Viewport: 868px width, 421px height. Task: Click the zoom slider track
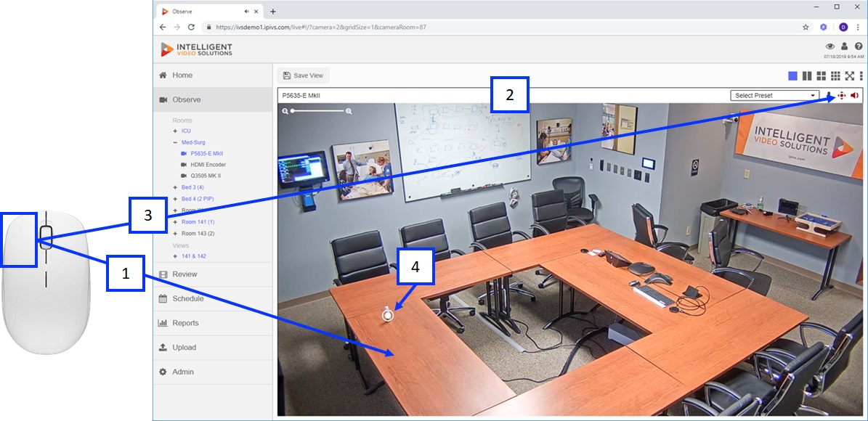317,111
